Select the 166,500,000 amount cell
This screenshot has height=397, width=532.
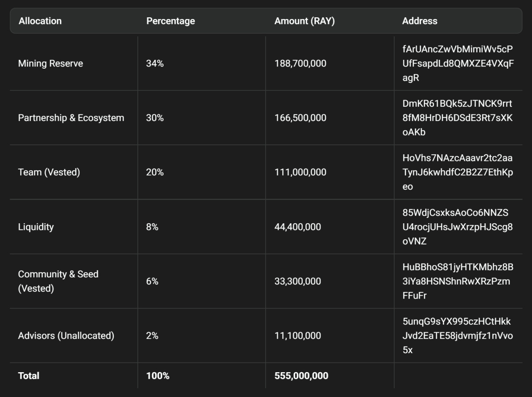300,118
